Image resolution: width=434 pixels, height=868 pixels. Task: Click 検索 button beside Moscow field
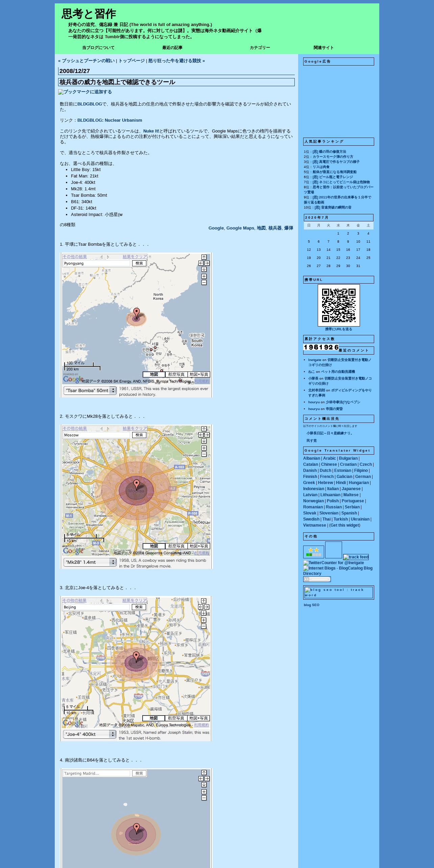(x=139, y=435)
